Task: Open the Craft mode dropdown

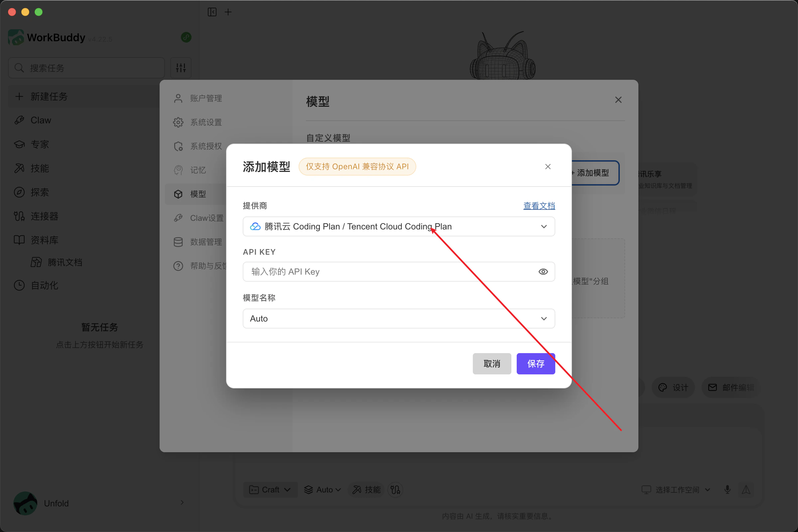Action: pyautogui.click(x=270, y=489)
